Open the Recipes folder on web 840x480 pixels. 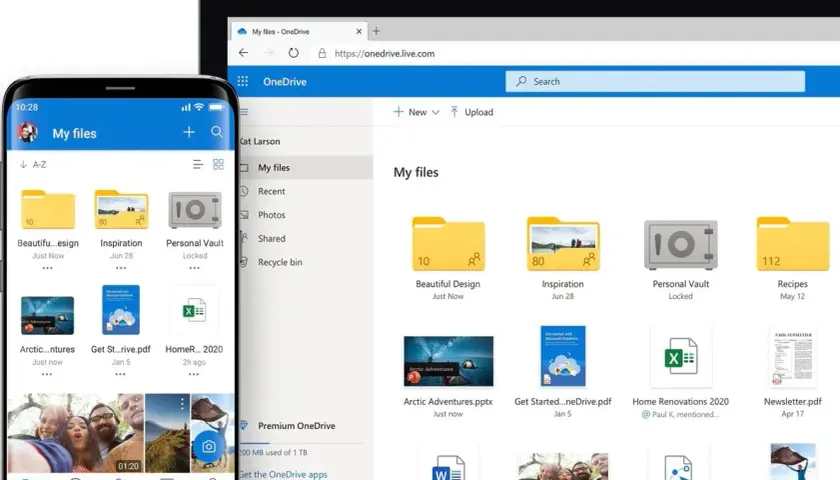(x=792, y=244)
